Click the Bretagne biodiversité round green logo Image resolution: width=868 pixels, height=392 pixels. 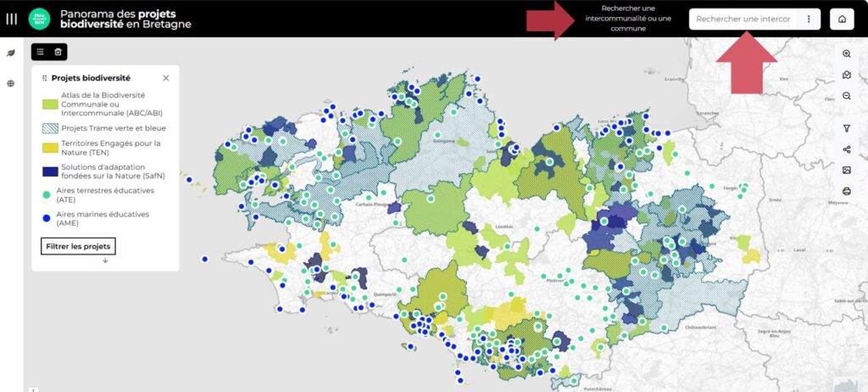coord(39,19)
